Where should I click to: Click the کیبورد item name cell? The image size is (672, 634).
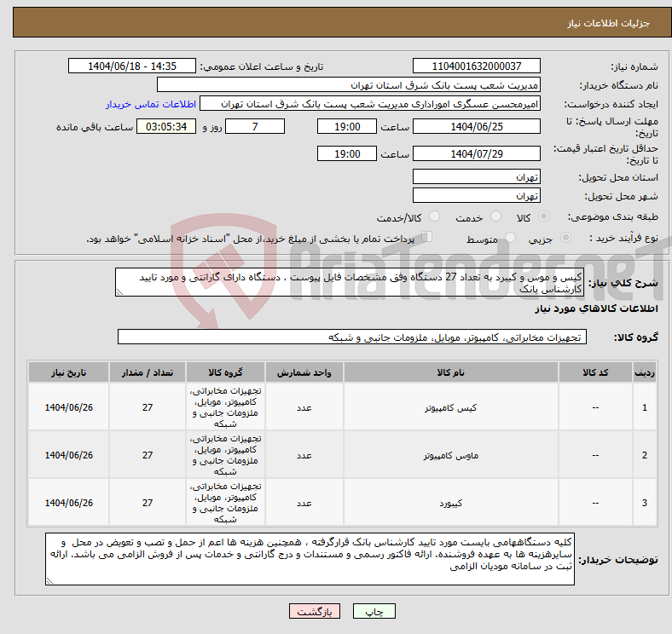tap(451, 503)
